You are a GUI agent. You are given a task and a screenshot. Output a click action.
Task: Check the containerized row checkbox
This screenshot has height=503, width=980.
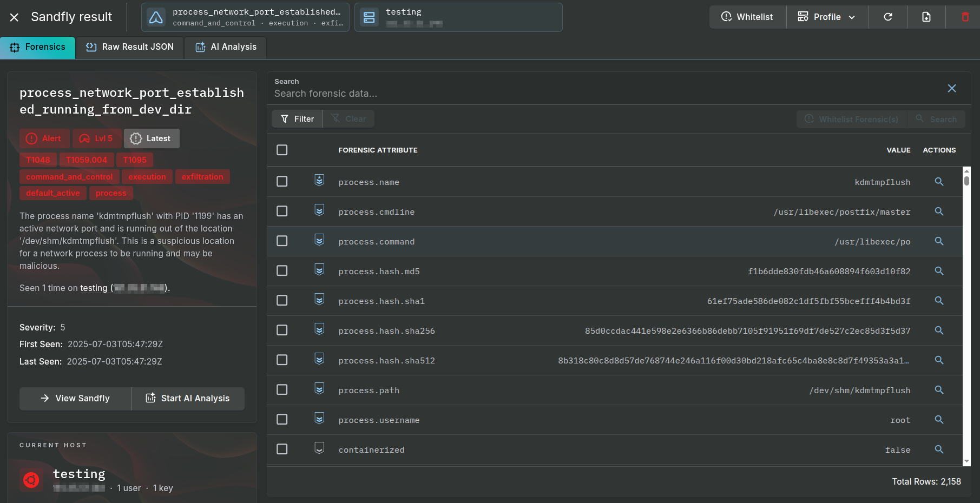coord(282,449)
